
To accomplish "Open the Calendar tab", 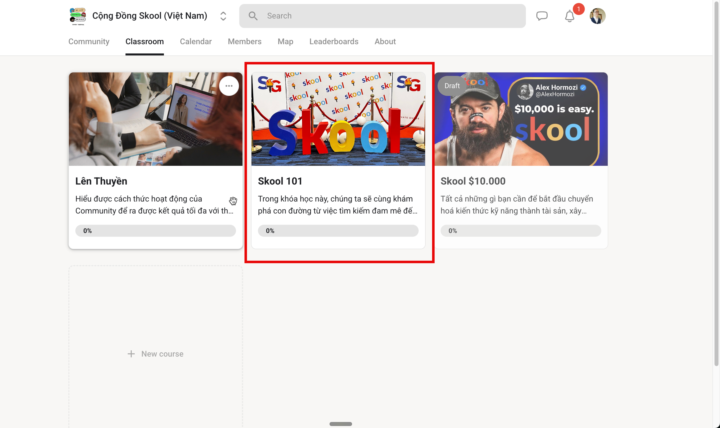I will (x=196, y=41).
